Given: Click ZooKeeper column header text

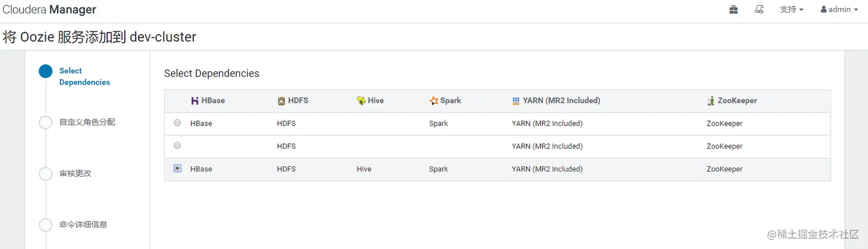Looking at the screenshot, I should (x=737, y=100).
